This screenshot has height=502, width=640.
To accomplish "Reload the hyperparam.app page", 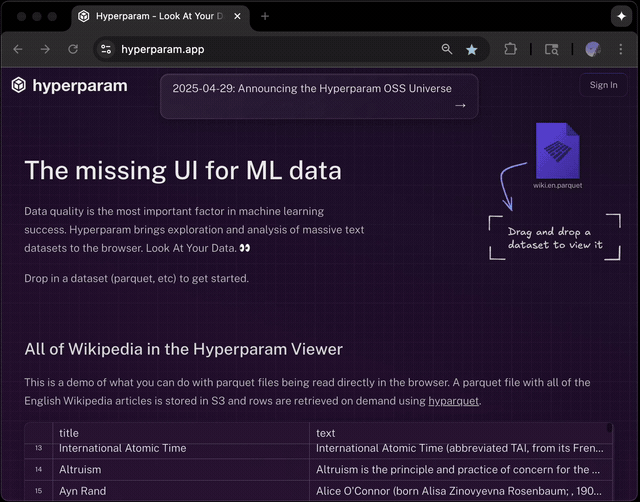I will (x=73, y=49).
